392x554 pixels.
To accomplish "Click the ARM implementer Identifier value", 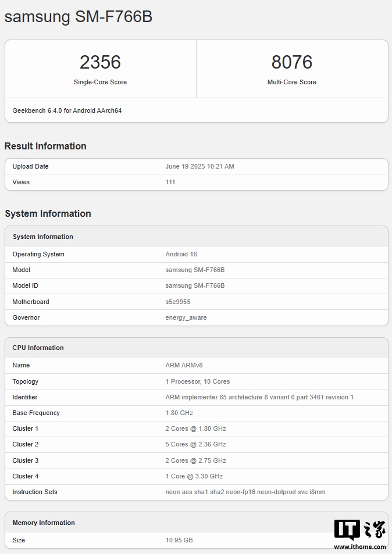I will pyautogui.click(x=259, y=397).
